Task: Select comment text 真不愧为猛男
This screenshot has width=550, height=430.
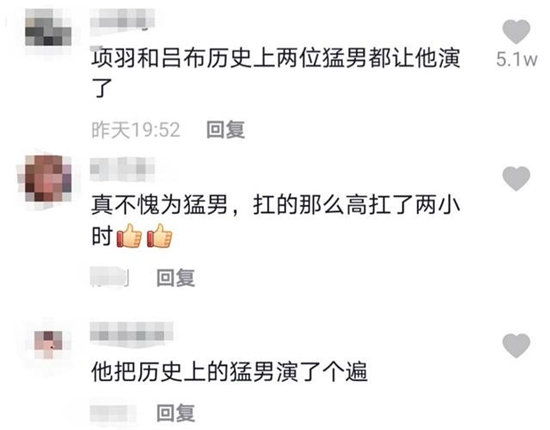Action: coord(160,205)
